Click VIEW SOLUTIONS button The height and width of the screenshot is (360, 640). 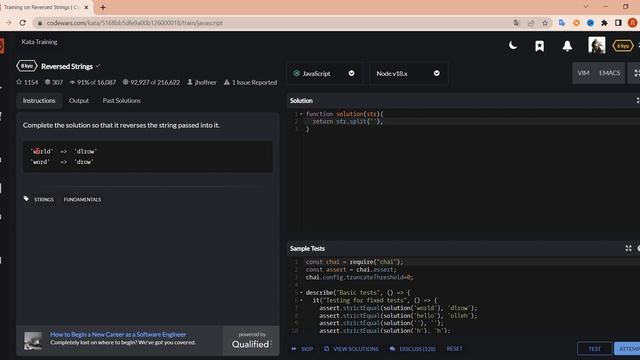pos(351,349)
